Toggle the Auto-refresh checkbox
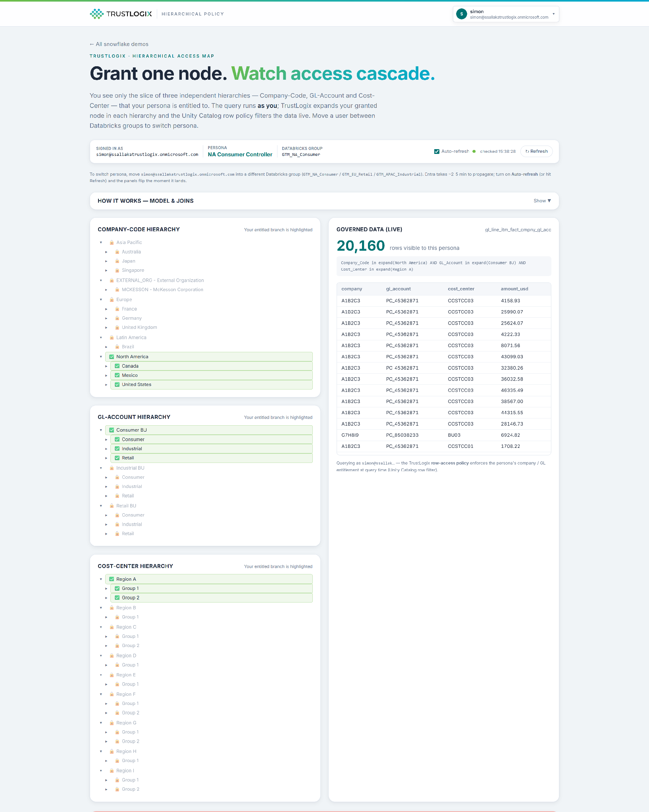This screenshot has height=812, width=649. point(437,152)
